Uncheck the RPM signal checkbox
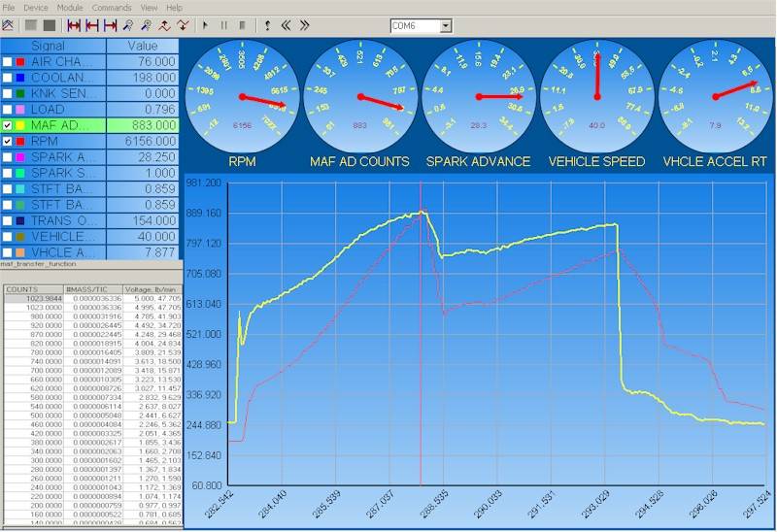Viewport: 777px width, 532px height. point(8,141)
